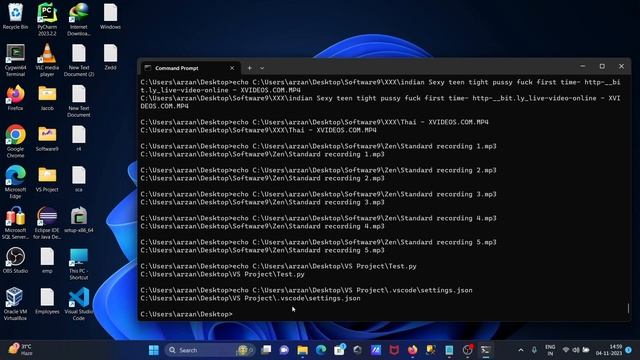This screenshot has width=640, height=360.
Task: Open the 'Jacob' folder on desktop
Action: (x=47, y=98)
